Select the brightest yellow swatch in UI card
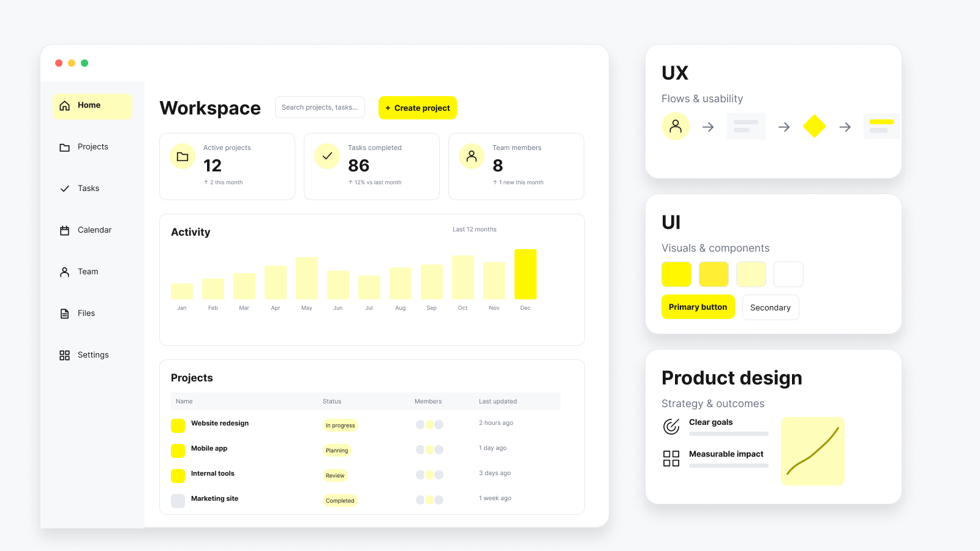The width and height of the screenshot is (980, 551). pos(676,274)
